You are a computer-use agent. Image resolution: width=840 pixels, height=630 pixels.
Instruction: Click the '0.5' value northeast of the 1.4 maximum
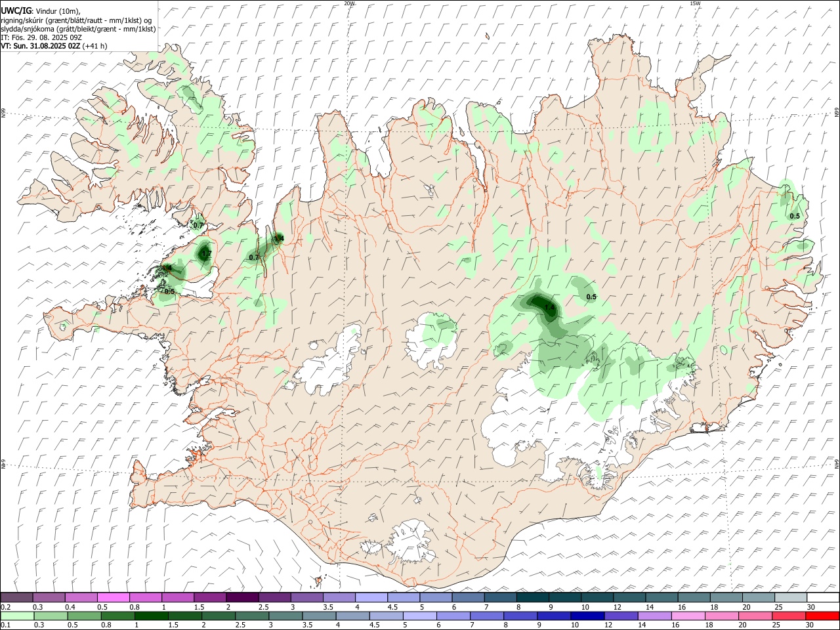tap(591, 297)
